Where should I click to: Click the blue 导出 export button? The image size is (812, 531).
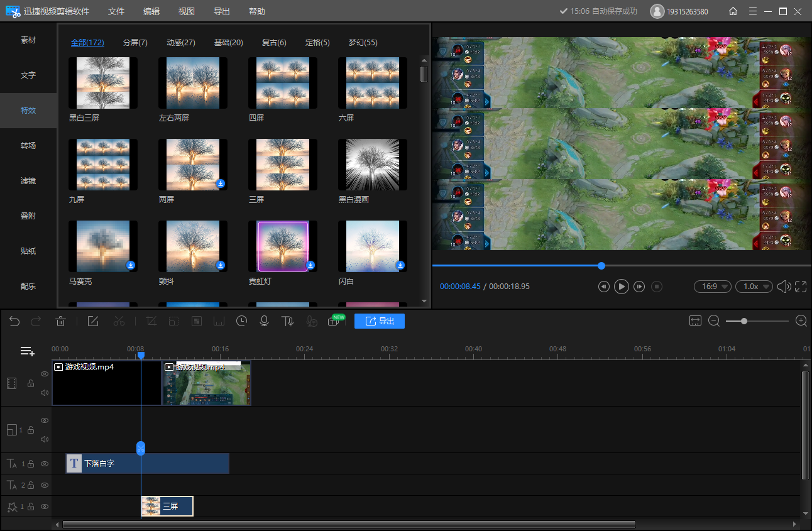pyautogui.click(x=380, y=321)
